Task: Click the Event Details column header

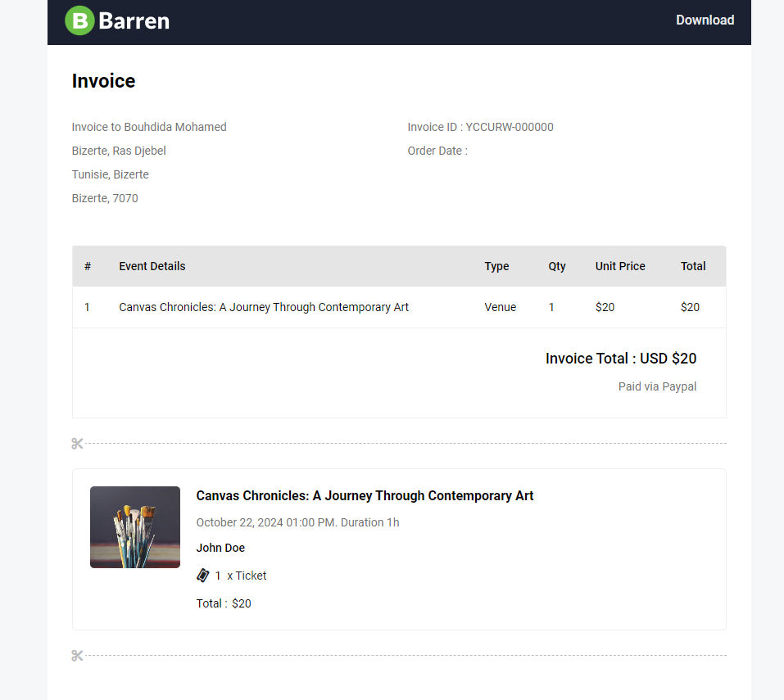Action: 152,266
